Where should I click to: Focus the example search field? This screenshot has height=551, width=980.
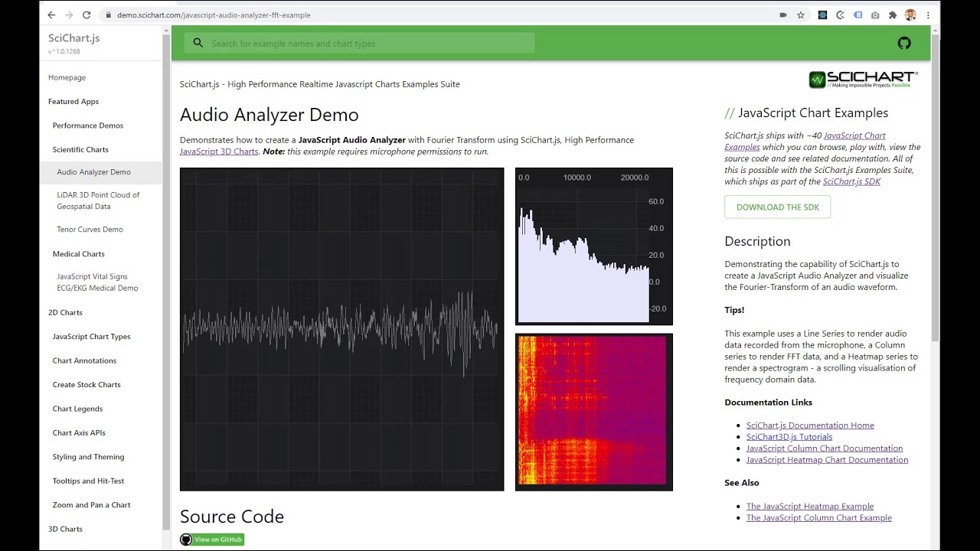pyautogui.click(x=360, y=43)
